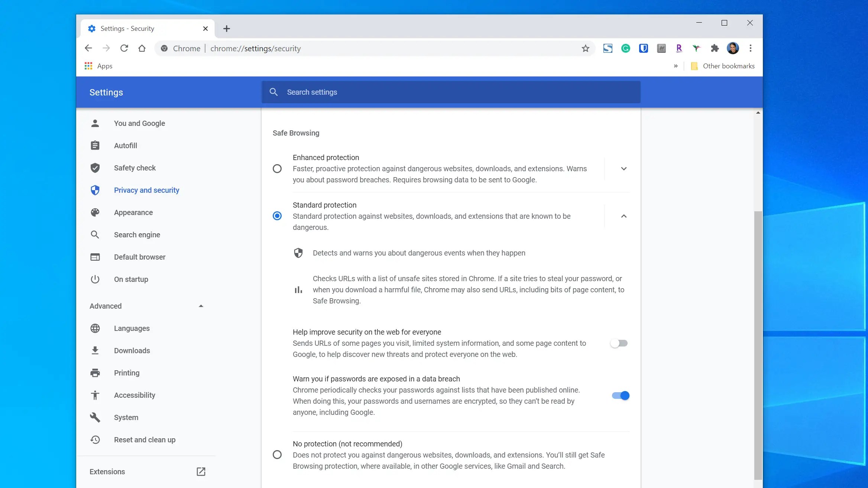
Task: Enable Help improve security toggle
Action: point(619,343)
